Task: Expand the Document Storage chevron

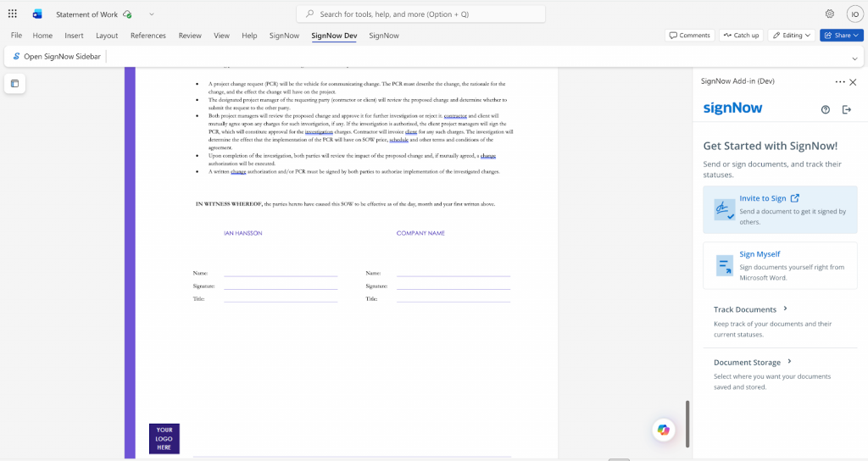Action: click(789, 361)
